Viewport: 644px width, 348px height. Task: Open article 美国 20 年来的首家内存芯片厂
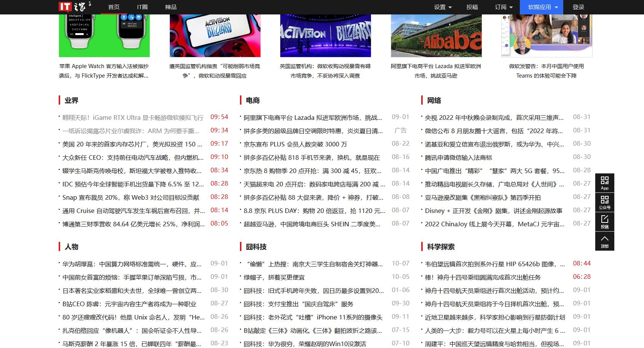coord(133,144)
